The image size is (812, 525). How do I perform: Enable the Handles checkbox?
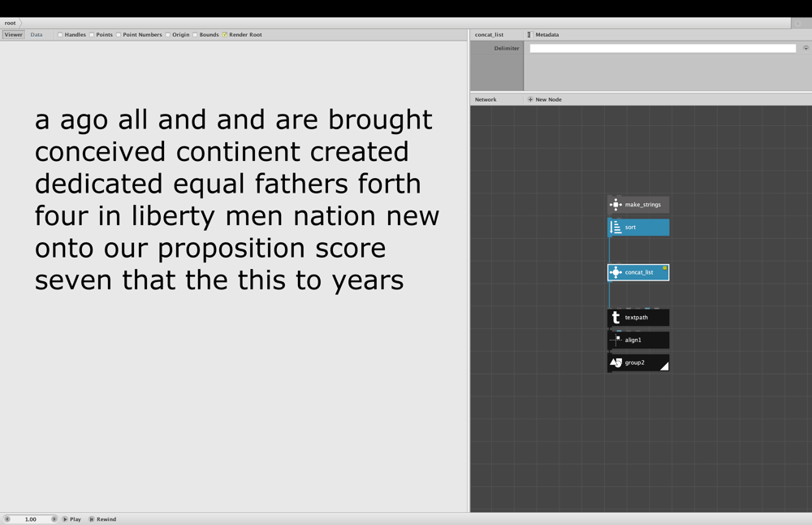coord(60,35)
